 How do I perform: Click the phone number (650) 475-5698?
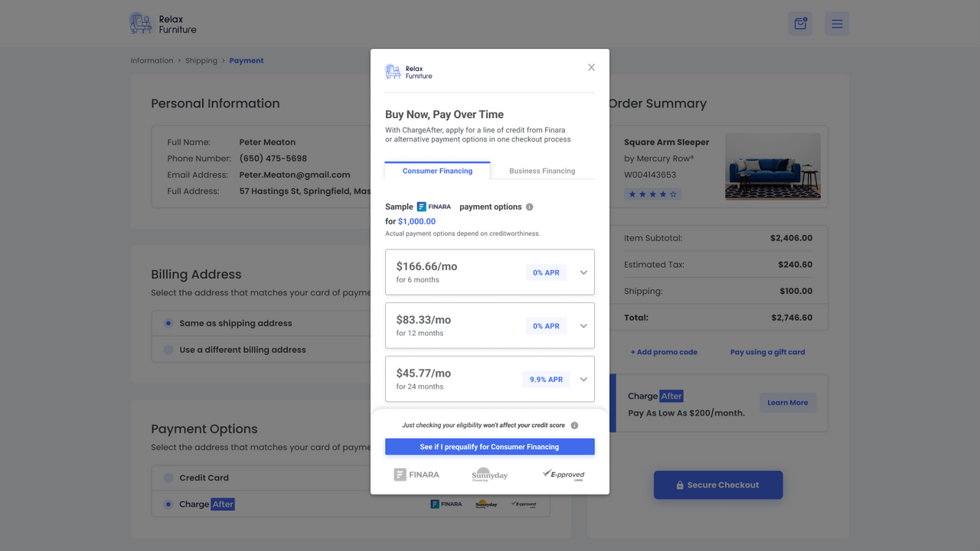point(273,158)
